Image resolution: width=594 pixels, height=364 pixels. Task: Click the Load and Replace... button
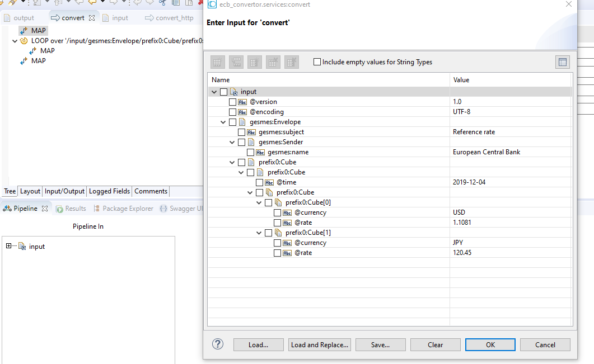[319, 344]
